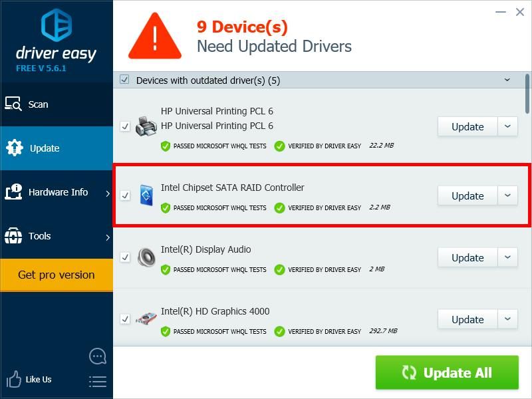
Task: Open dropdown arrow beside SATA RAID Update button
Action: point(507,196)
